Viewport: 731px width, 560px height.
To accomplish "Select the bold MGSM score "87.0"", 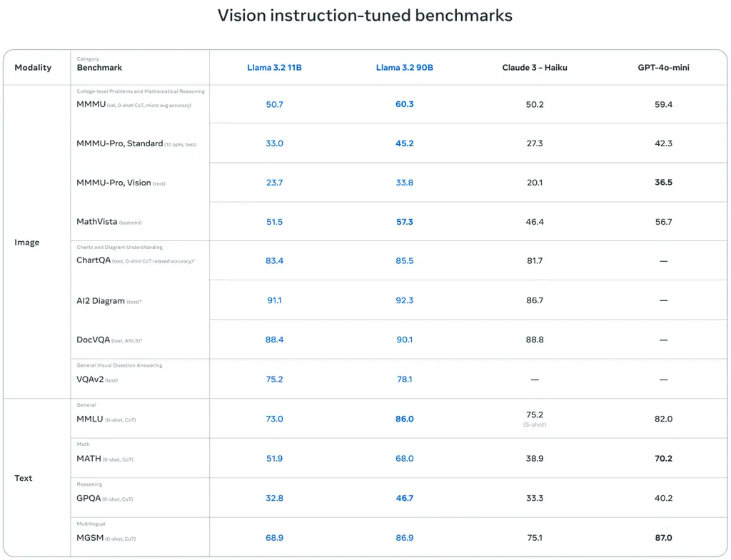I will [663, 538].
